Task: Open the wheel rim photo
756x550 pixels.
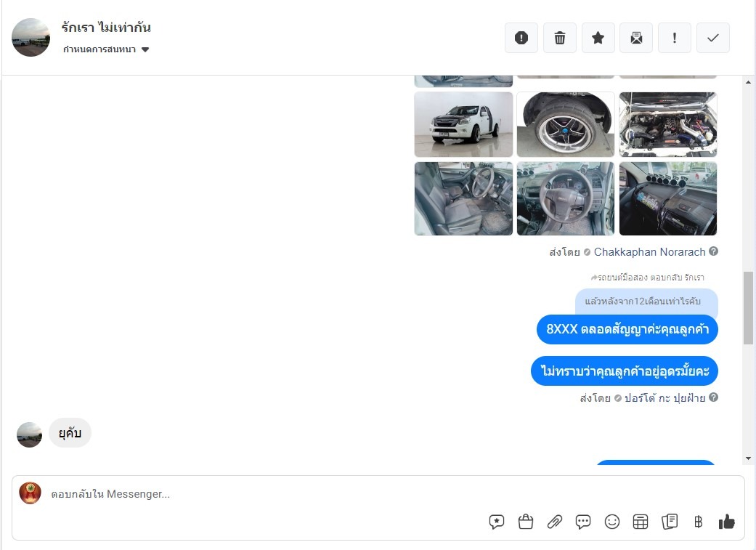Action: point(566,124)
